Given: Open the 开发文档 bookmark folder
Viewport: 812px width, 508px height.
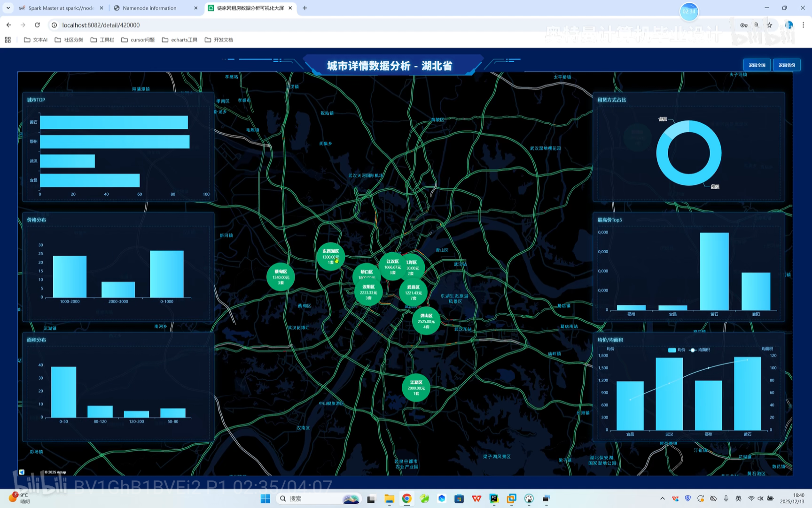Looking at the screenshot, I should click(219, 40).
